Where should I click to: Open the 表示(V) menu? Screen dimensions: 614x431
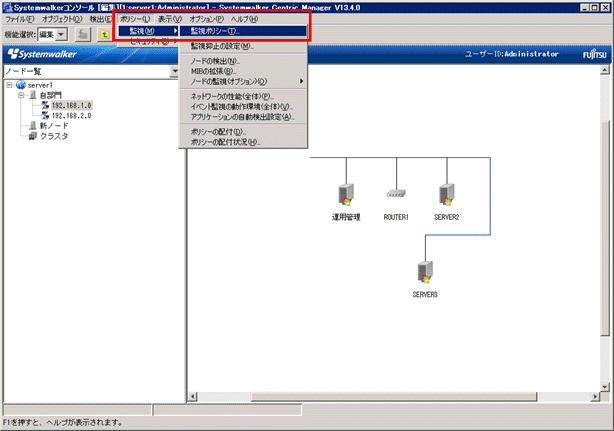pyautogui.click(x=170, y=19)
